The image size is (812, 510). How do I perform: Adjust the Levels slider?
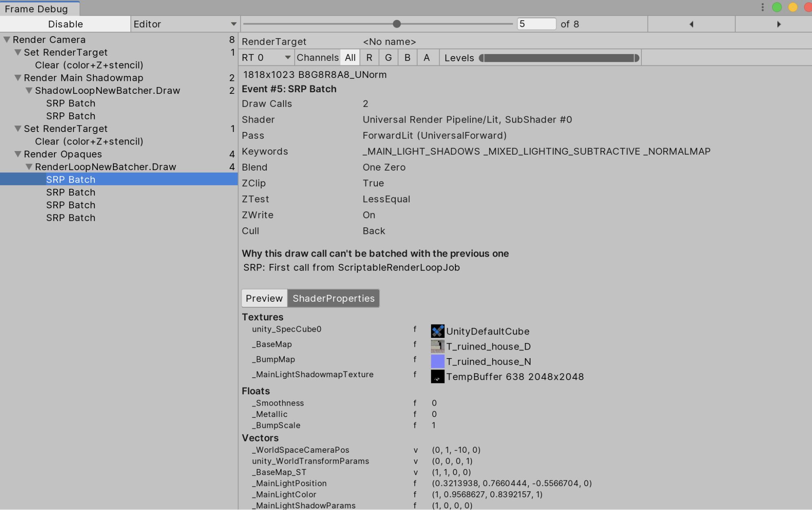[559, 58]
